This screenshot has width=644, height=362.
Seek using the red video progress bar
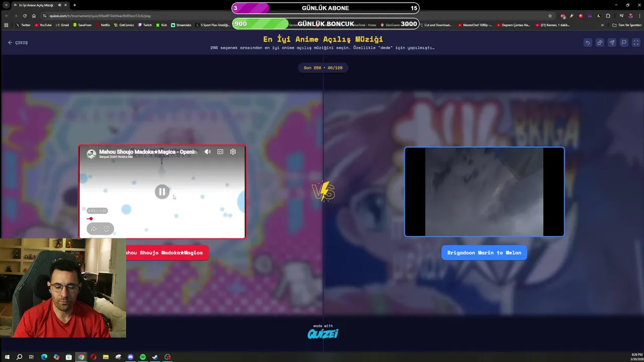pos(90,219)
